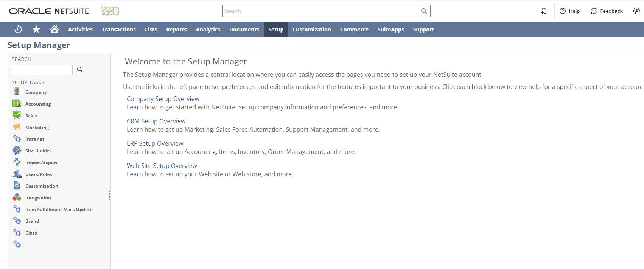The width and height of the screenshot is (644, 269).
Task: Click the Import/Export arrows icon
Action: [x=17, y=162]
